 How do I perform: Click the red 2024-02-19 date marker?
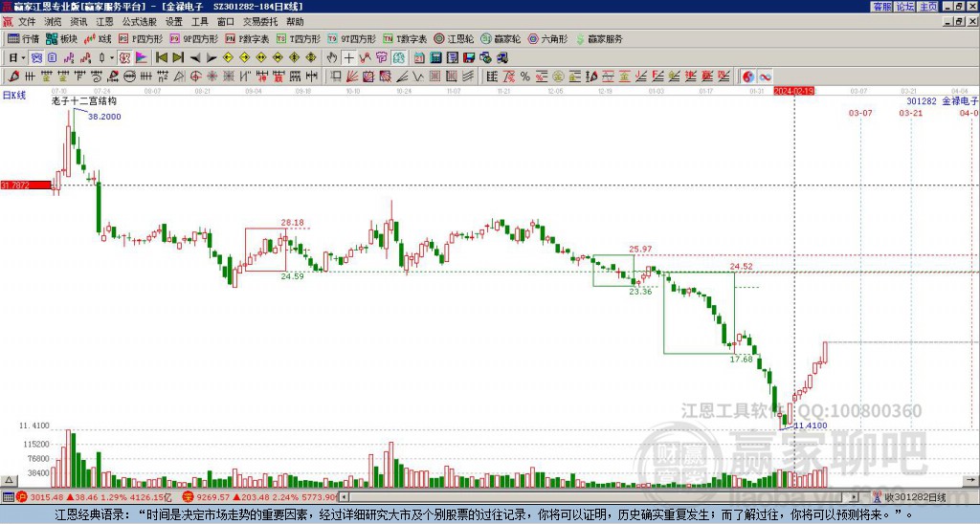[793, 91]
